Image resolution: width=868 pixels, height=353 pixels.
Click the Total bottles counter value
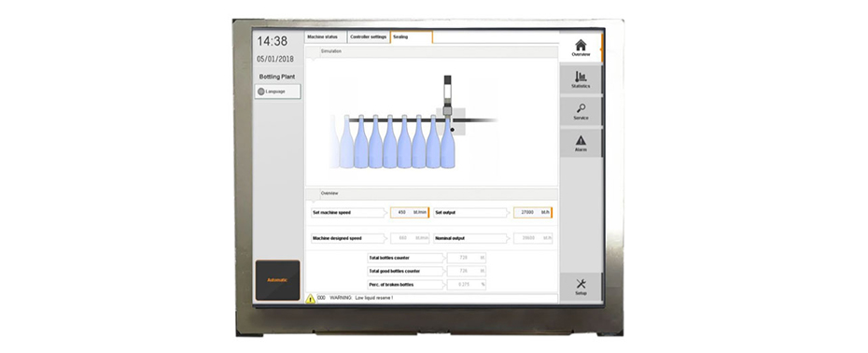click(x=466, y=258)
